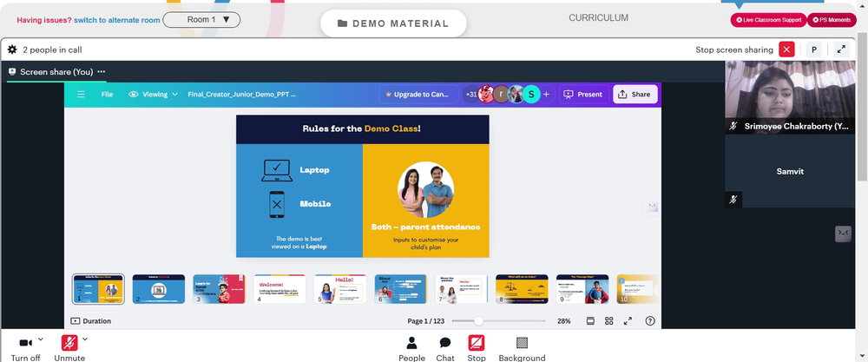Click Page 1 / 123 indicator
Screen dimensions: 868x362
[x=425, y=321]
